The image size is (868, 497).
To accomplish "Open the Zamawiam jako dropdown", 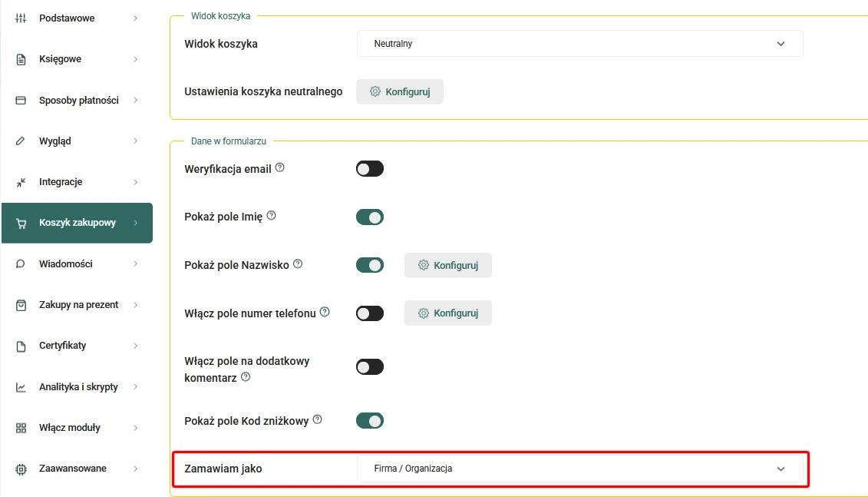I will tap(579, 469).
